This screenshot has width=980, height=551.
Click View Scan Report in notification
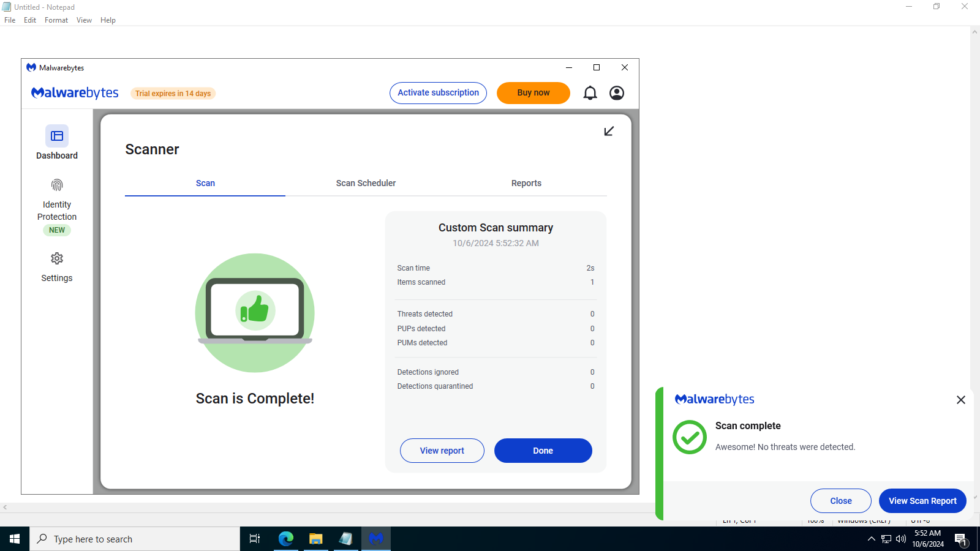(x=922, y=501)
